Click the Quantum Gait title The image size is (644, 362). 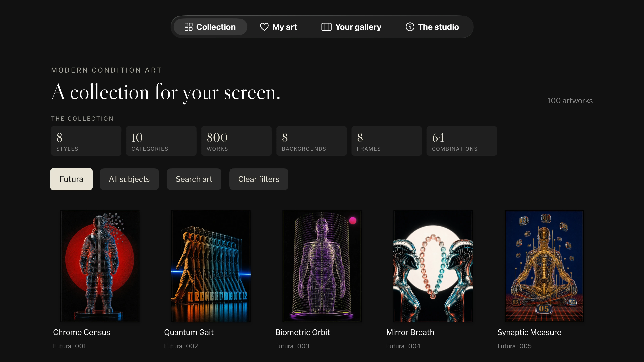pos(189,332)
